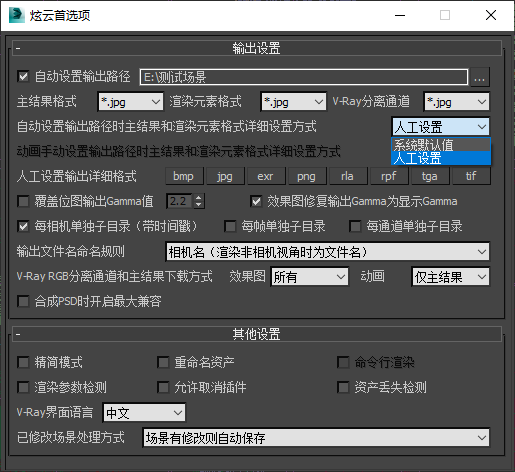Open the tif detailed format settings
The width and height of the screenshot is (515, 472).
point(471,176)
